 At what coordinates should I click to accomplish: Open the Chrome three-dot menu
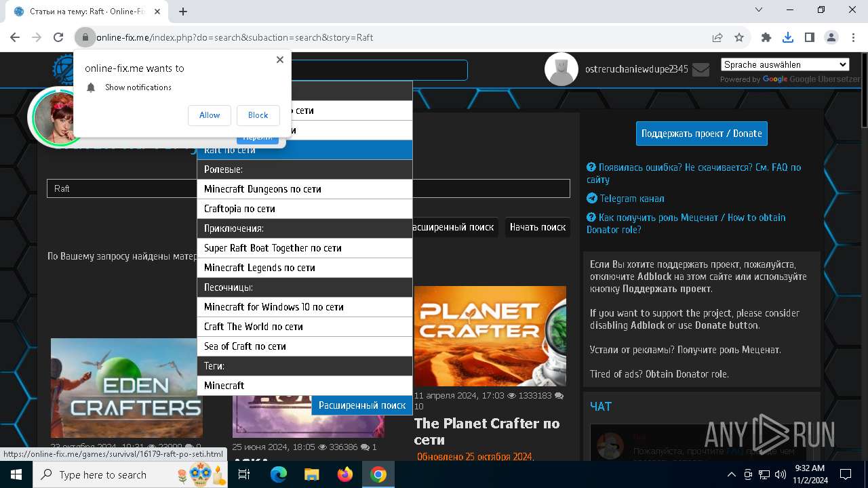852,38
